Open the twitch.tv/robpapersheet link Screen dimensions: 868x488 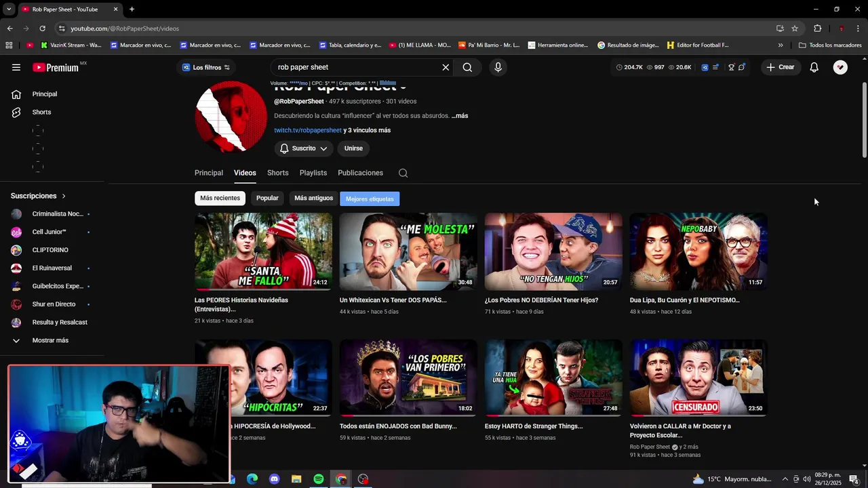(308, 130)
